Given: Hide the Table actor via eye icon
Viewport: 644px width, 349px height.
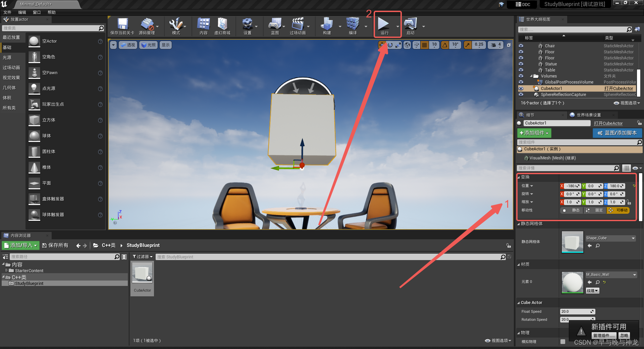Looking at the screenshot, I should [521, 70].
